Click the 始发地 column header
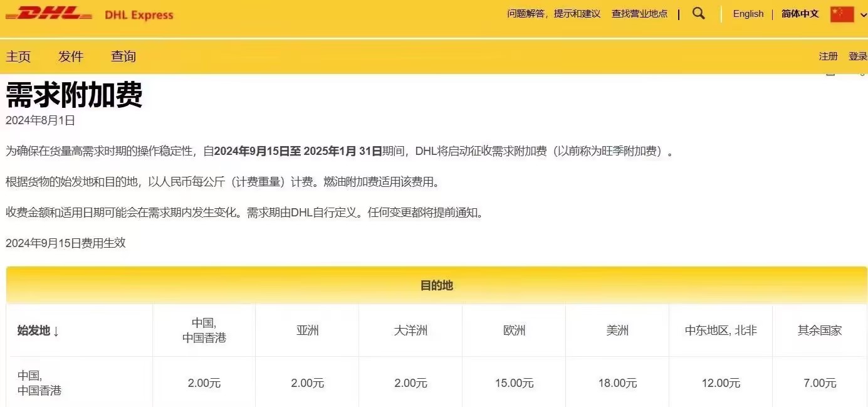The image size is (868, 407). [x=80, y=330]
